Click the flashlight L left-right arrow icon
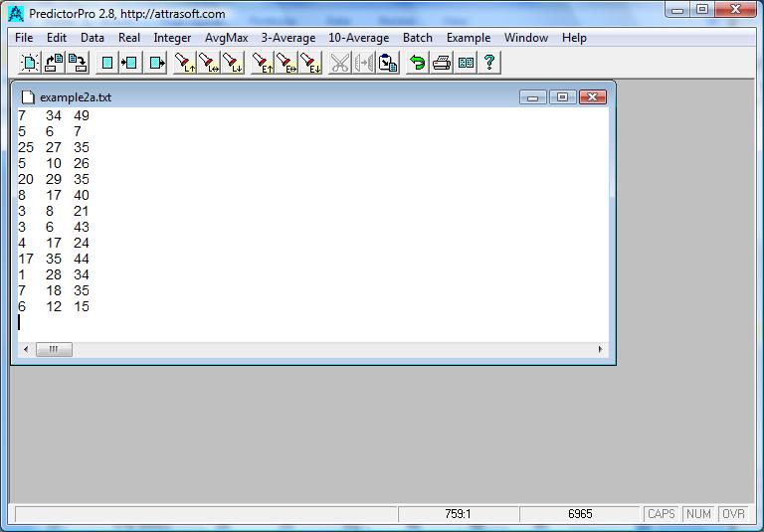764x532 pixels. click(209, 63)
